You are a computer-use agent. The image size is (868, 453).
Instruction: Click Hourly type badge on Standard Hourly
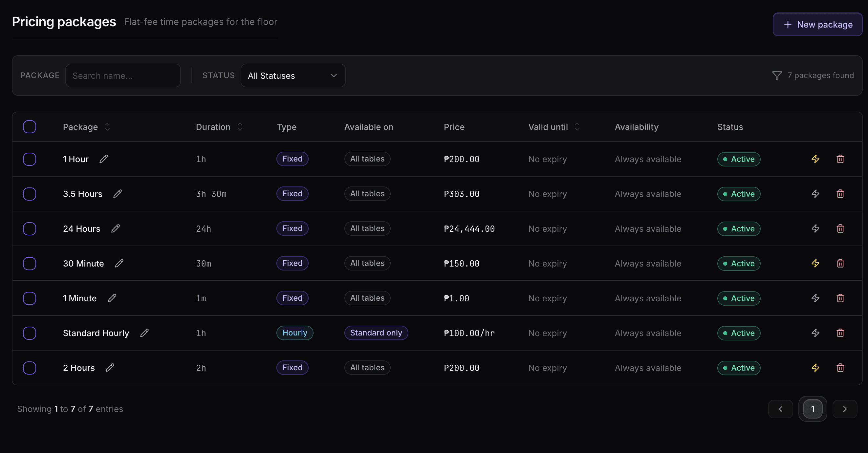point(295,333)
